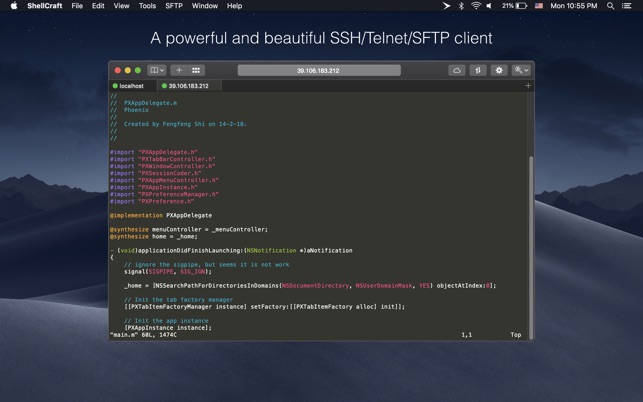Click the address field showing 39.106.183.212
Viewport: 643px width, 402px height.
319,70
